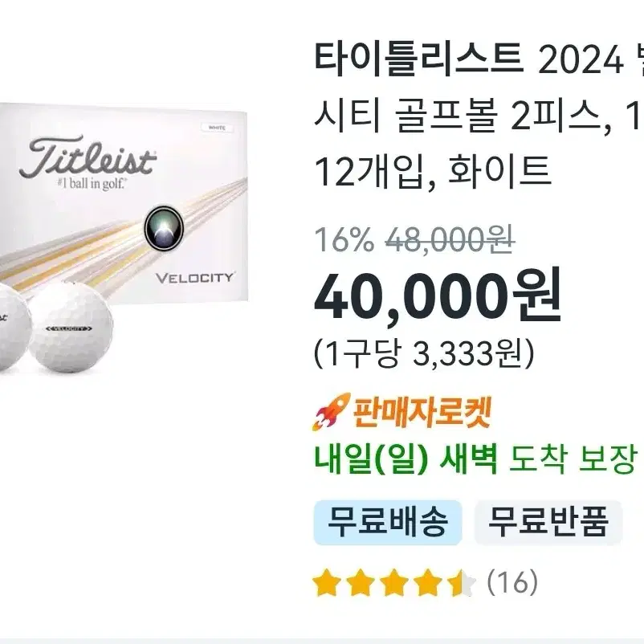The image size is (644, 644).
Task: Click the crossed-out 48,000원 original price
Action: coord(450,239)
